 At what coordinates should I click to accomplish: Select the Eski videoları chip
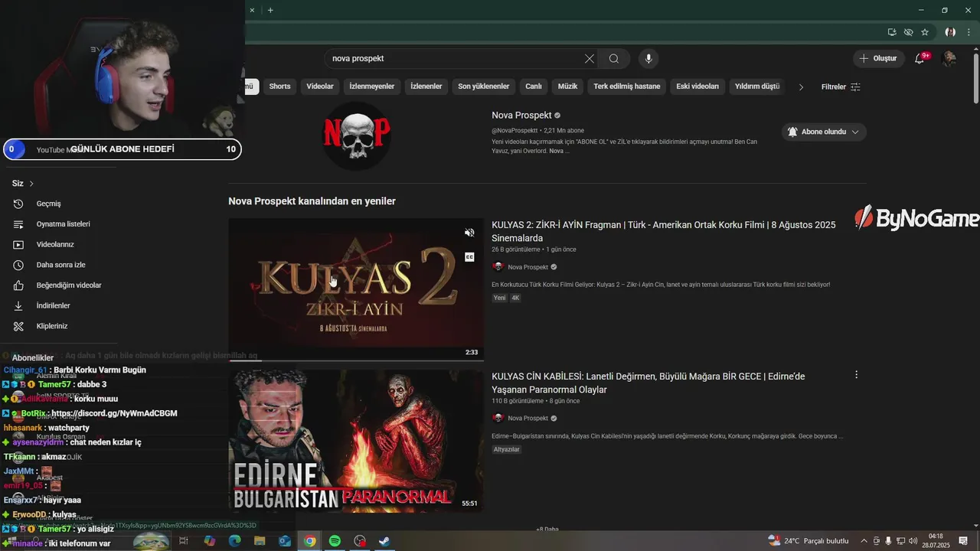[697, 86]
